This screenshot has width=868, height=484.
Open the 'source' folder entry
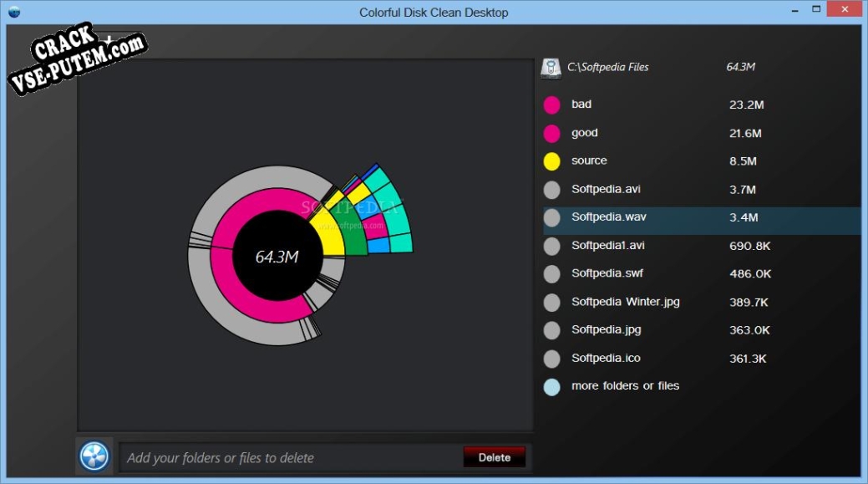click(589, 160)
